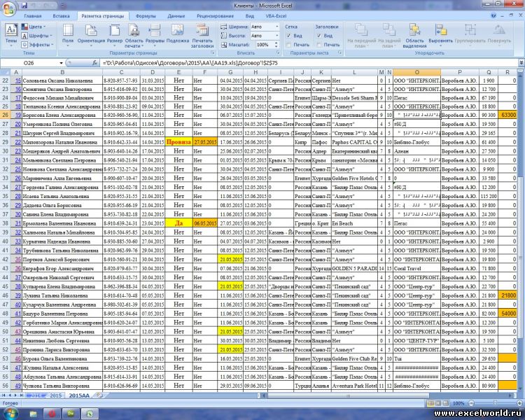This screenshot has height=420, width=525.
Task: Open Область выделения selection pane
Action: click(x=414, y=36)
